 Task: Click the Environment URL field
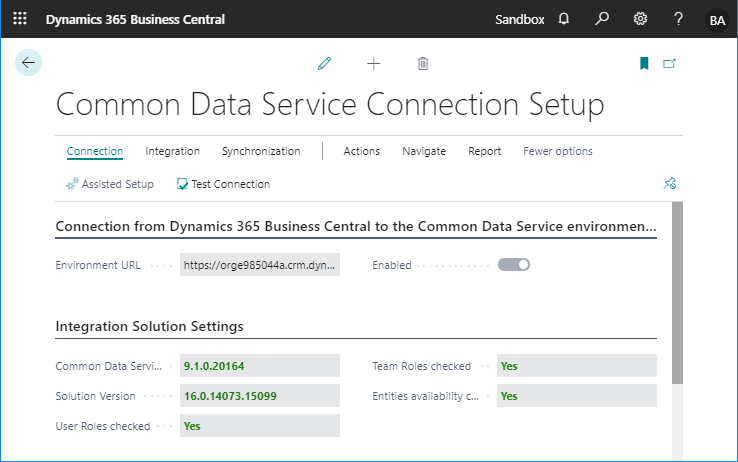260,265
